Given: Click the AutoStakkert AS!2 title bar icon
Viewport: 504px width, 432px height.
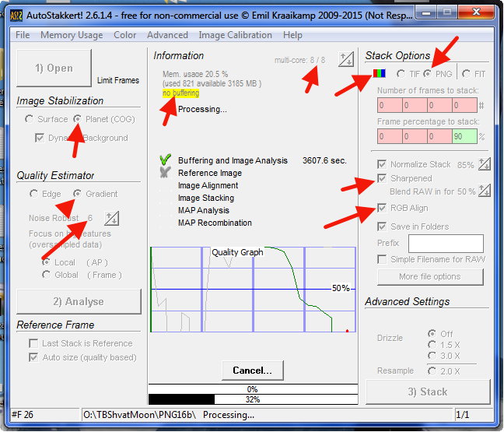Looking at the screenshot, I should [x=16, y=15].
